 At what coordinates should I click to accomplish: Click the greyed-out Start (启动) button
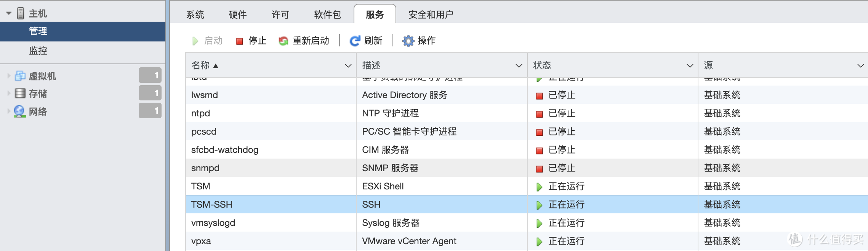[208, 41]
